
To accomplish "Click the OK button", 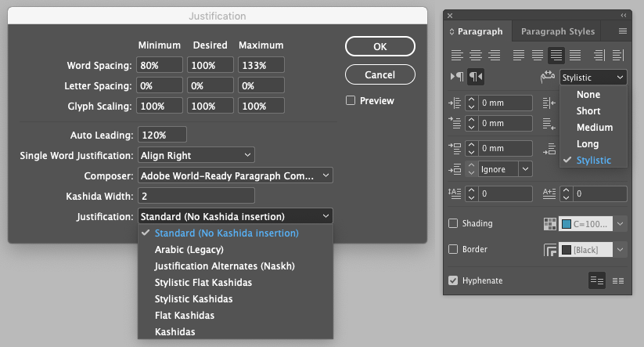I will coord(380,47).
